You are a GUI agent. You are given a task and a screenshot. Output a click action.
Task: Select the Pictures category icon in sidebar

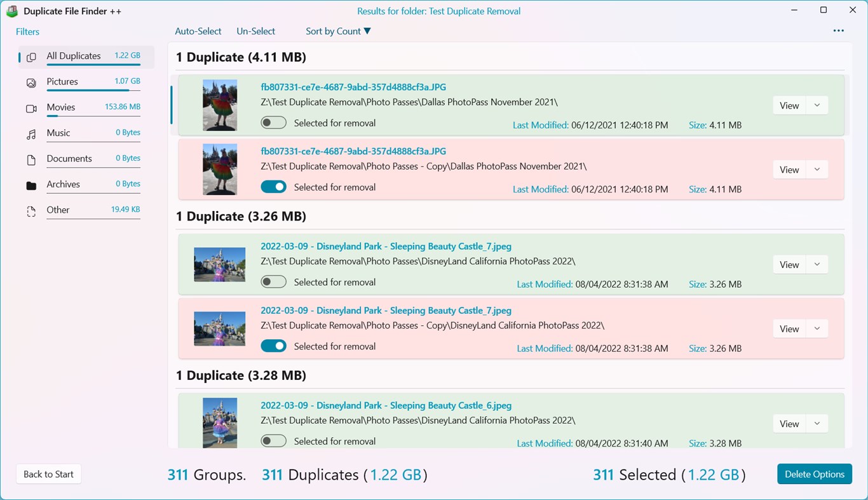click(31, 81)
